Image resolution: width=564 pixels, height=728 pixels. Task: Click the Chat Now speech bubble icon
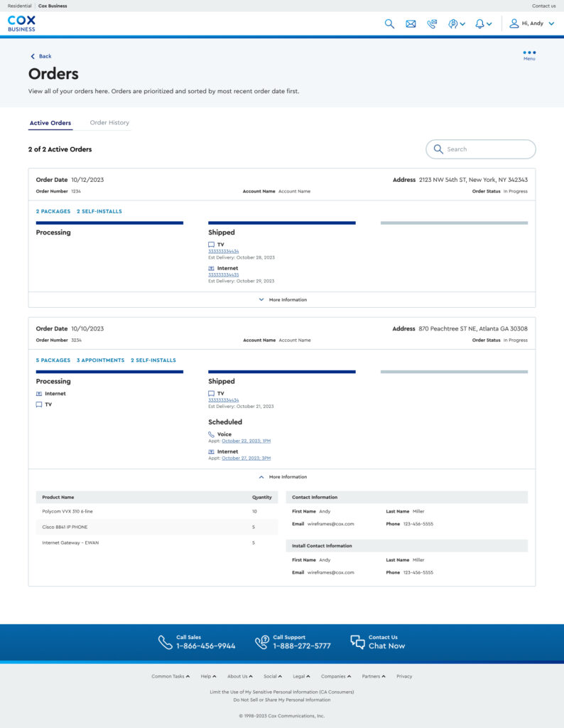[x=357, y=642]
